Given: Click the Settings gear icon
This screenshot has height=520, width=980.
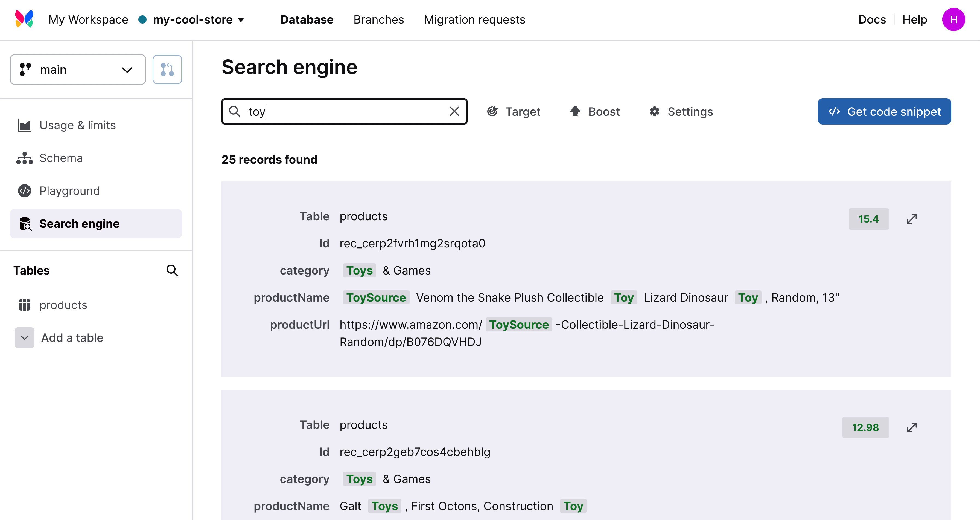Looking at the screenshot, I should (654, 112).
